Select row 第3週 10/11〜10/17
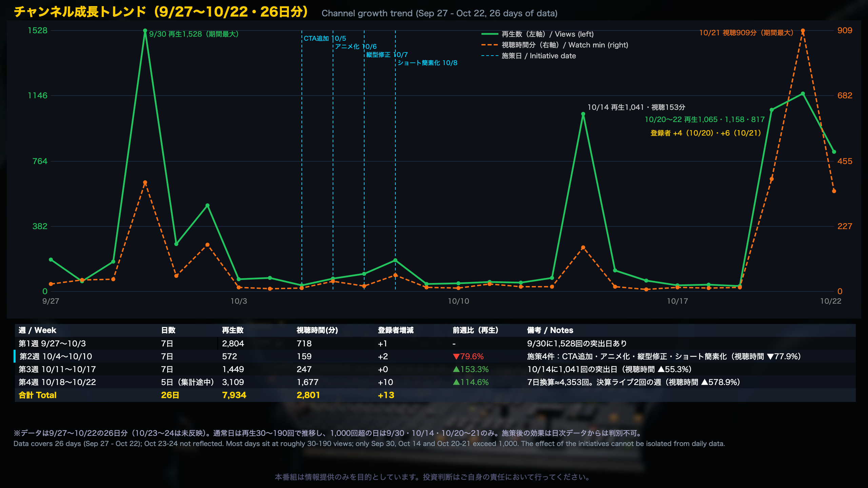 point(435,369)
